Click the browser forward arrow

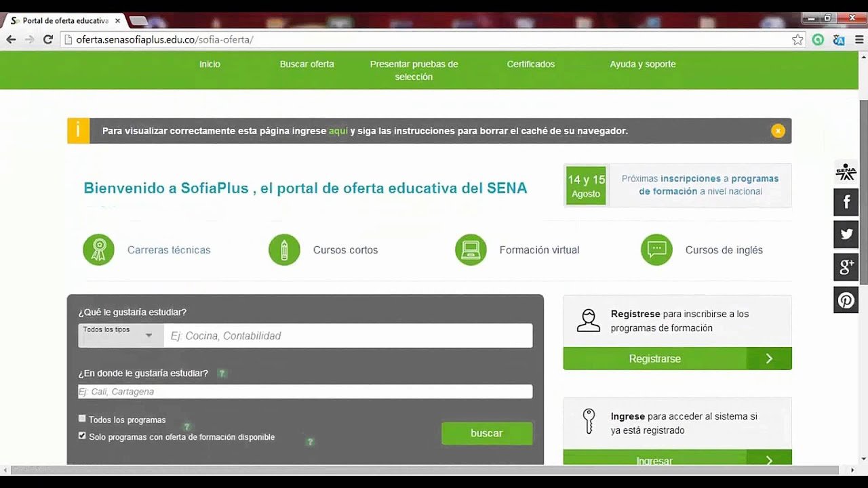pos(29,39)
